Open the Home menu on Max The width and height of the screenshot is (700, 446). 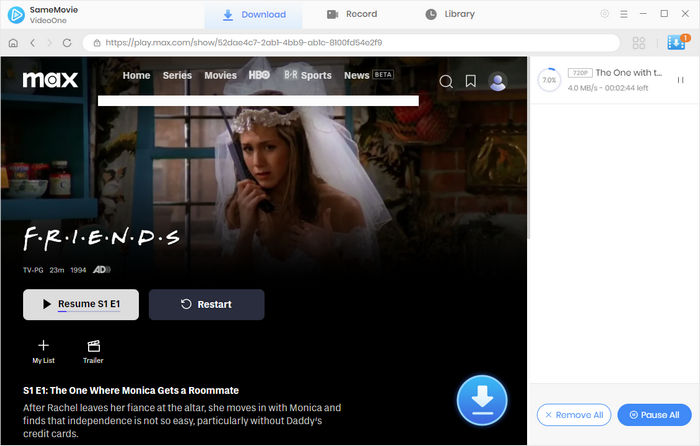136,75
